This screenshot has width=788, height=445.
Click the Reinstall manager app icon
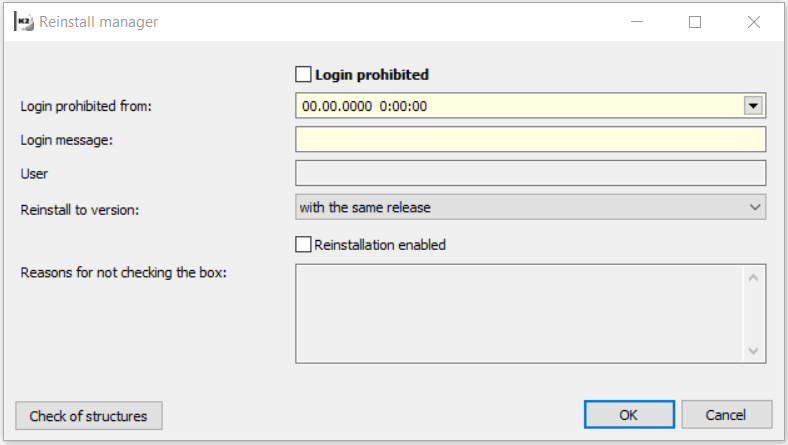(x=21, y=21)
